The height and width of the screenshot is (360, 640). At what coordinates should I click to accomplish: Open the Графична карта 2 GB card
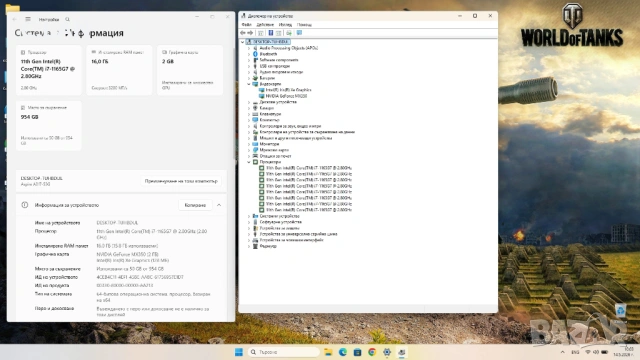point(190,70)
